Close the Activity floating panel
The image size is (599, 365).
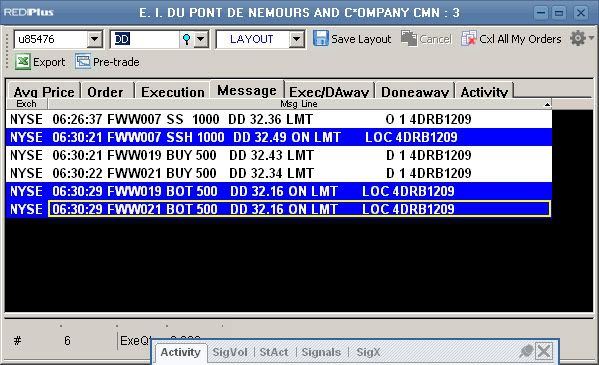pos(544,351)
